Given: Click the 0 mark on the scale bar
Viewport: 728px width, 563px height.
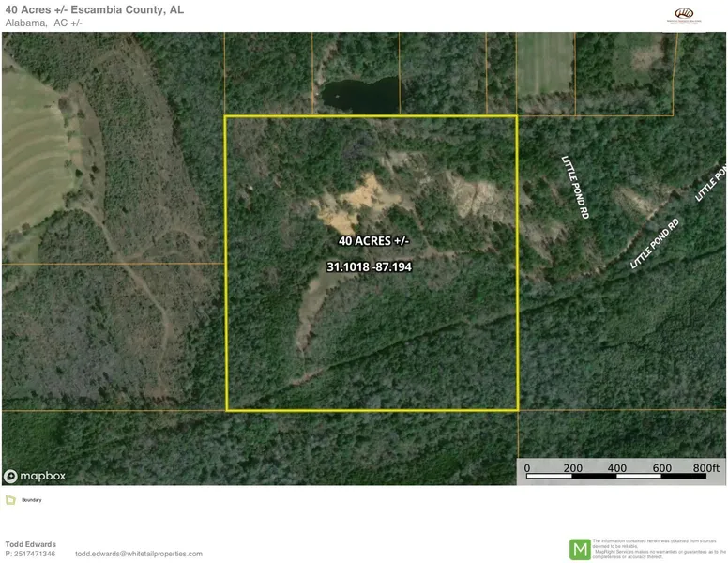Looking at the screenshot, I should [x=526, y=467].
